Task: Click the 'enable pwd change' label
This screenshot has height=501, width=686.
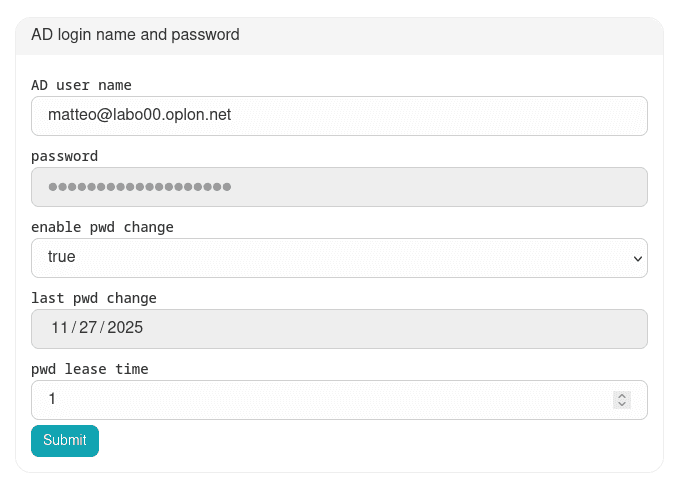Action: point(102,227)
